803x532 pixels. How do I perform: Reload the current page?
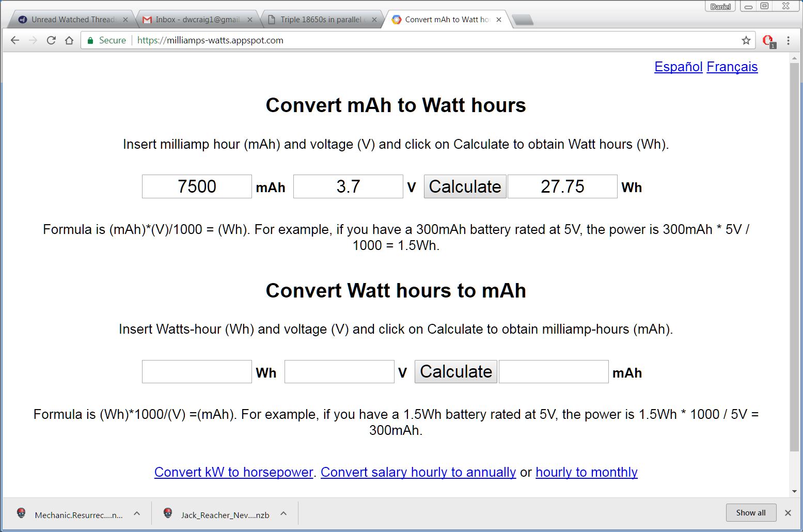pyautogui.click(x=51, y=40)
